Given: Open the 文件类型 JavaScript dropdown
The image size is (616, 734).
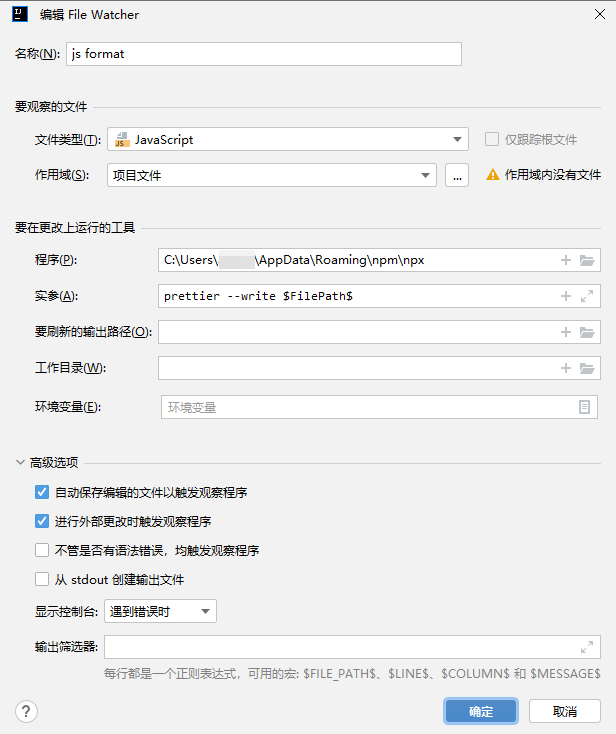Looking at the screenshot, I should click(x=288, y=140).
